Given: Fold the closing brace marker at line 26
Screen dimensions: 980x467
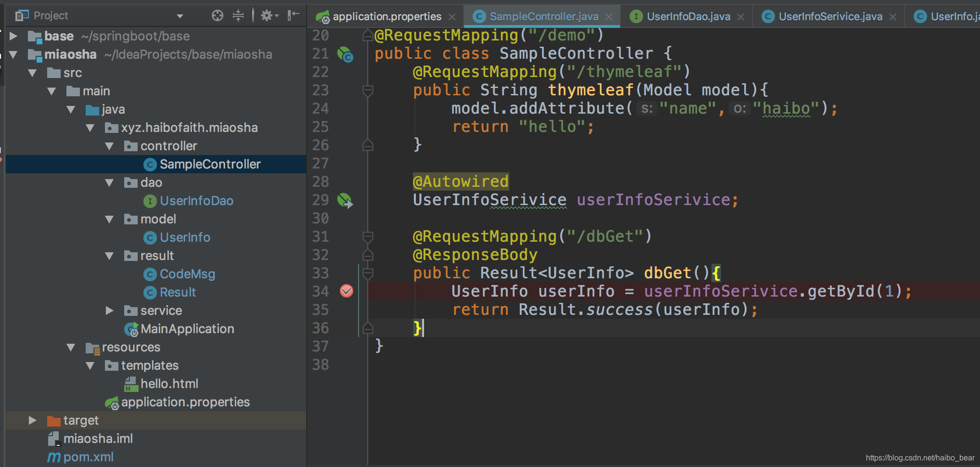Looking at the screenshot, I should (368, 145).
